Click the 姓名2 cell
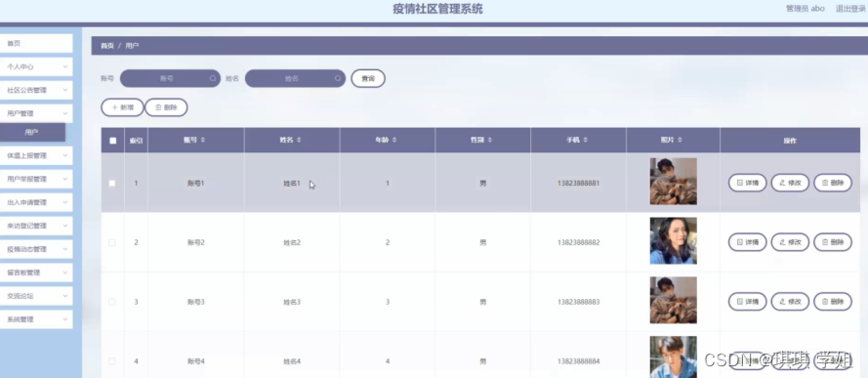Viewport: 868px width, 378px height. (292, 242)
